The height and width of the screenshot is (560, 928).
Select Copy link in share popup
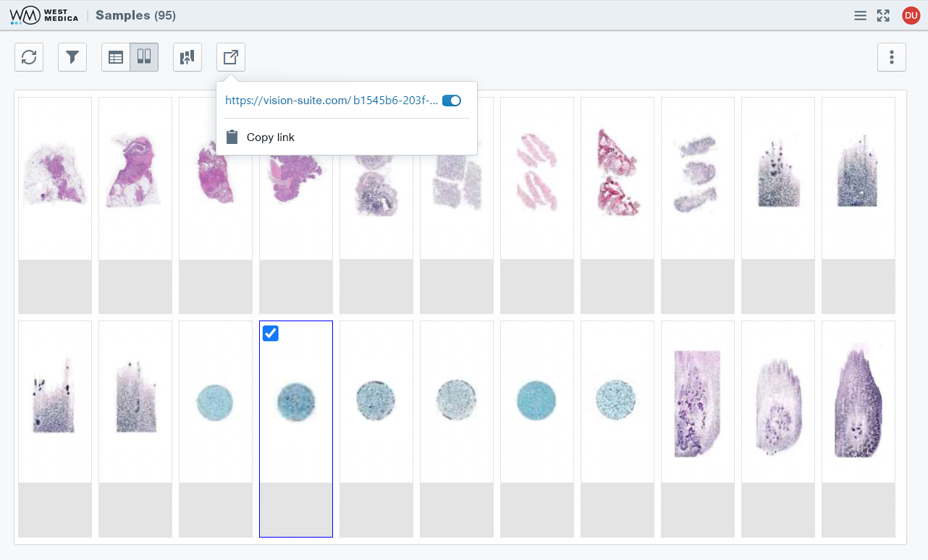(x=270, y=137)
